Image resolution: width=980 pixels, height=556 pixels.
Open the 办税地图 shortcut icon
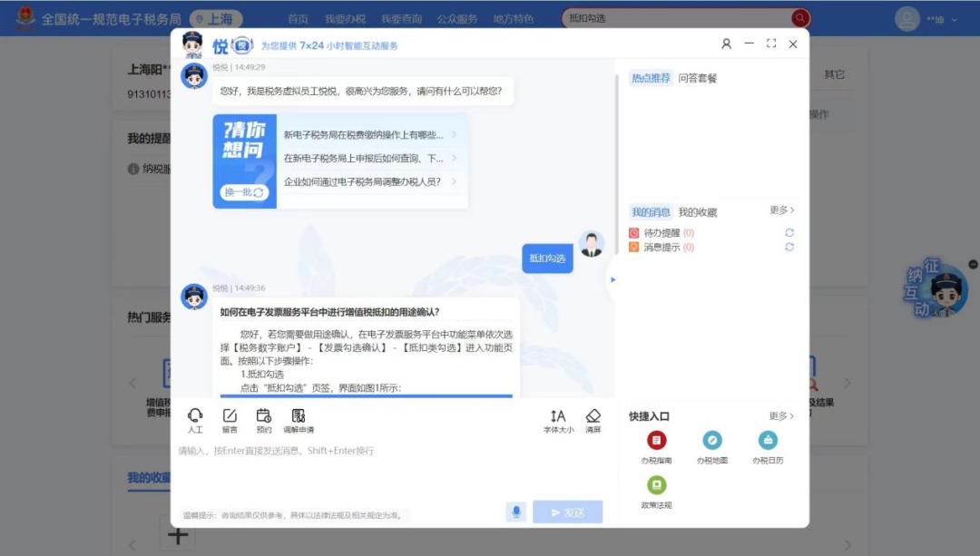pos(712,441)
